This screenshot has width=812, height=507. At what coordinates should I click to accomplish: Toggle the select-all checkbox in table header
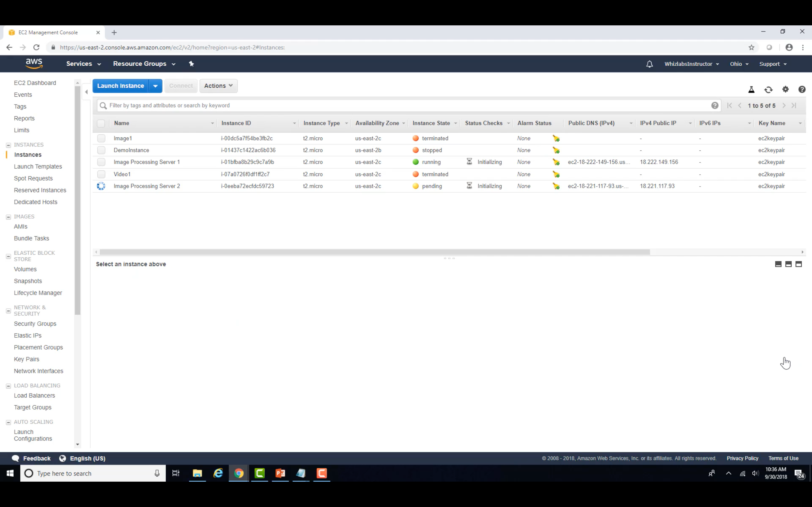[101, 123]
